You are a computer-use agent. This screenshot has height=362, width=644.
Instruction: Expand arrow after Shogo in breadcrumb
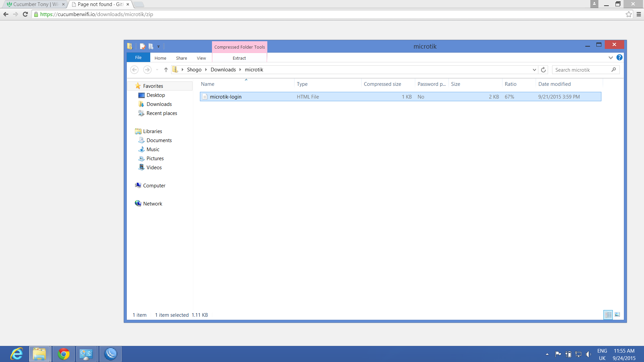(x=206, y=70)
